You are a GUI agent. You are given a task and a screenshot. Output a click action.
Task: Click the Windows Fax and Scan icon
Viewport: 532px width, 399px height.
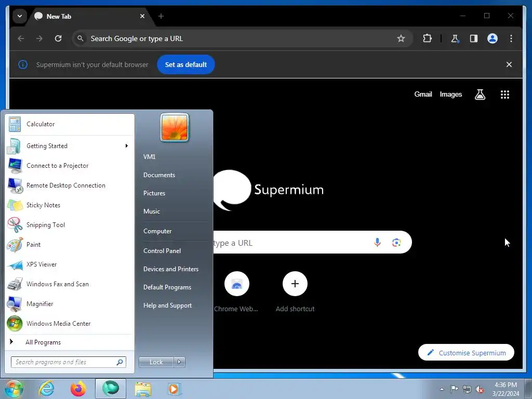coord(15,284)
